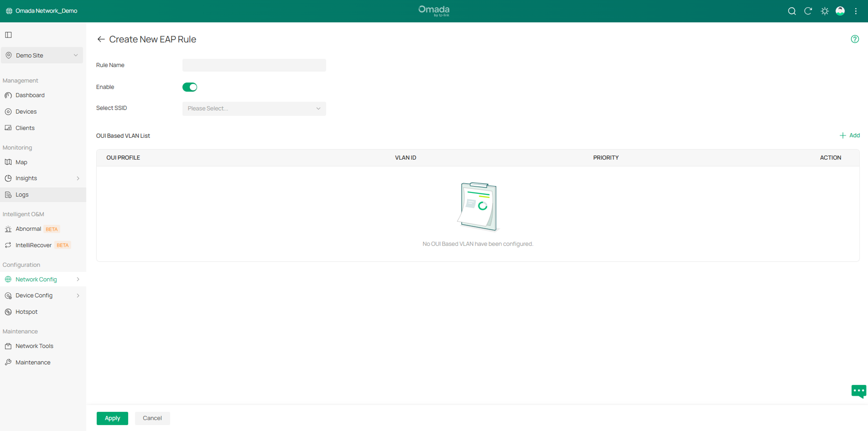The image size is (868, 431).
Task: Click the help question mark icon
Action: pyautogui.click(x=855, y=39)
